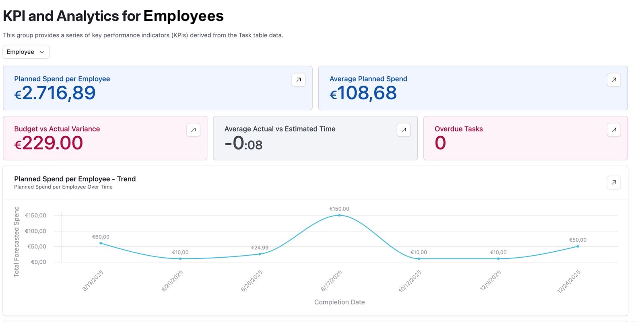This screenshot has height=322, width=644.
Task: Open the Overdue Tasks card details
Action: pos(613,130)
